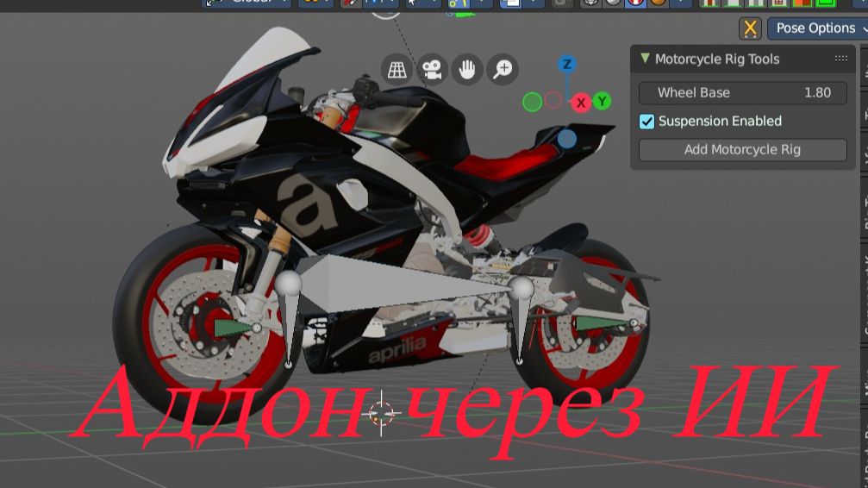Disable the Suspension Enabled checkbox
This screenshot has width=868, height=488.
point(646,122)
